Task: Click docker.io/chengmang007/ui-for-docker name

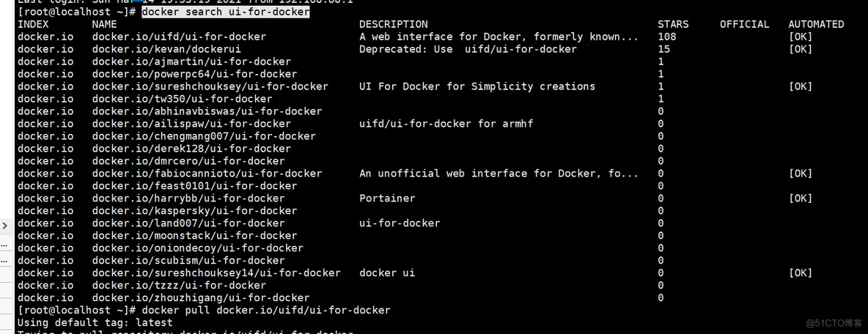Action: tap(204, 136)
